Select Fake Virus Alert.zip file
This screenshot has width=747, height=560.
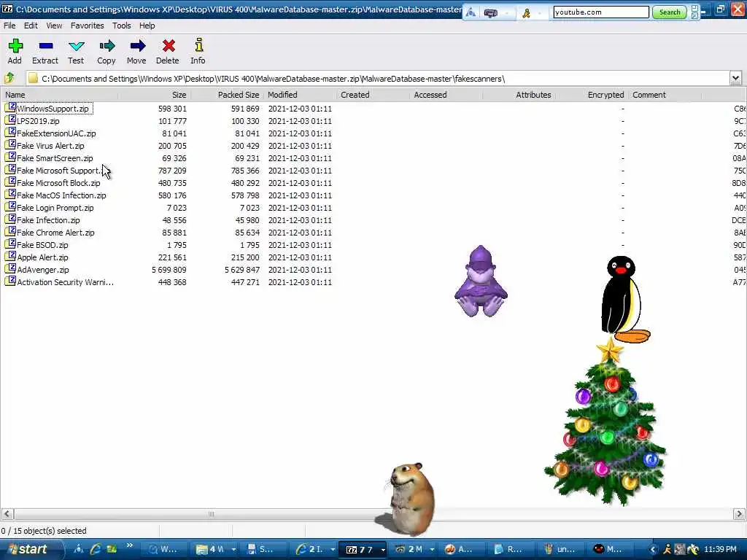point(50,146)
